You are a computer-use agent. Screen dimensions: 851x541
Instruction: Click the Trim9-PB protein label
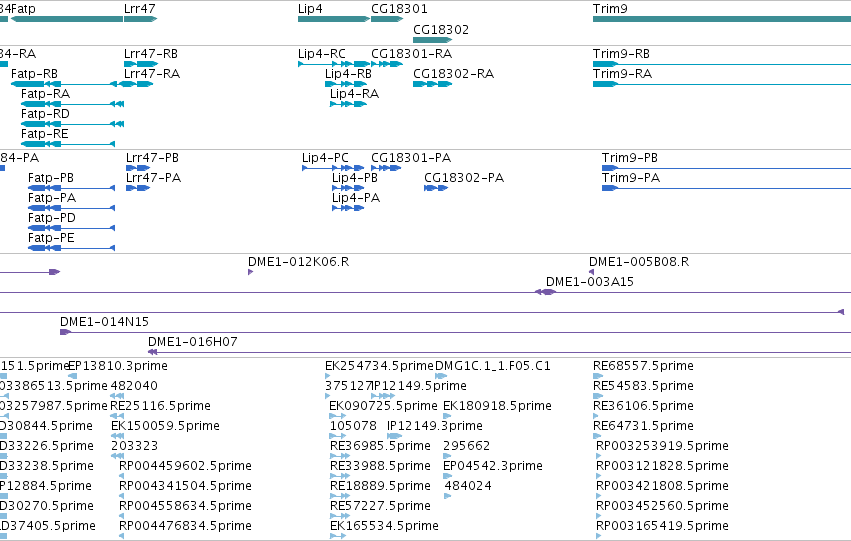[630, 158]
